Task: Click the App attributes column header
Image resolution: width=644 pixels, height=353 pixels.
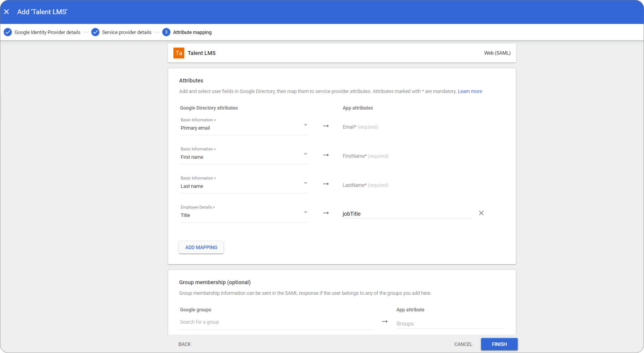Action: click(x=358, y=108)
